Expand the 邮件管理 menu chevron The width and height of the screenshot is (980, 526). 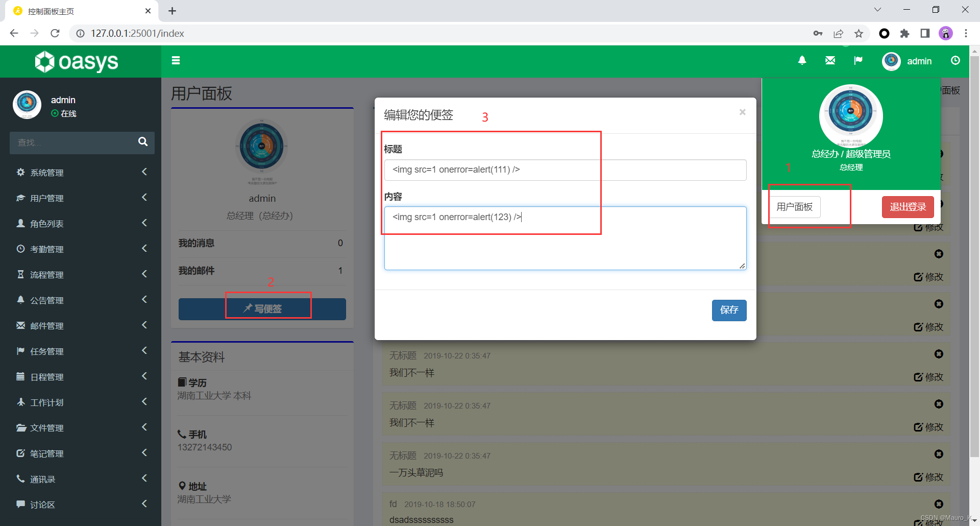coord(144,325)
